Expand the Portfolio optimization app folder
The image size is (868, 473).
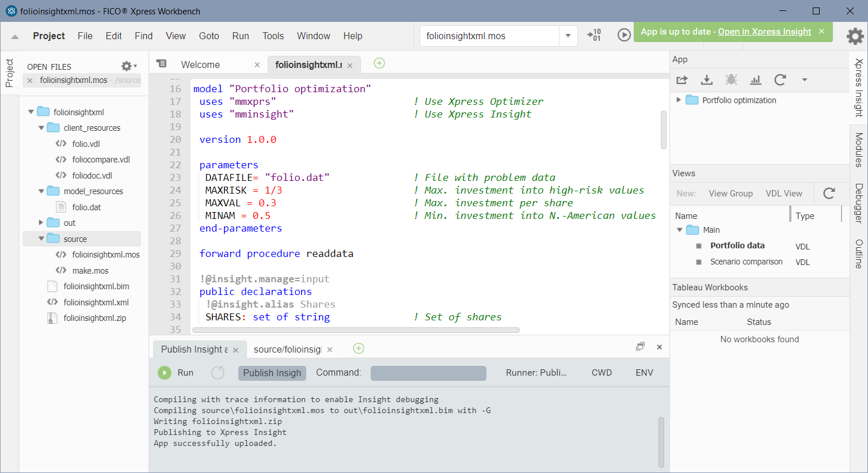(x=678, y=100)
